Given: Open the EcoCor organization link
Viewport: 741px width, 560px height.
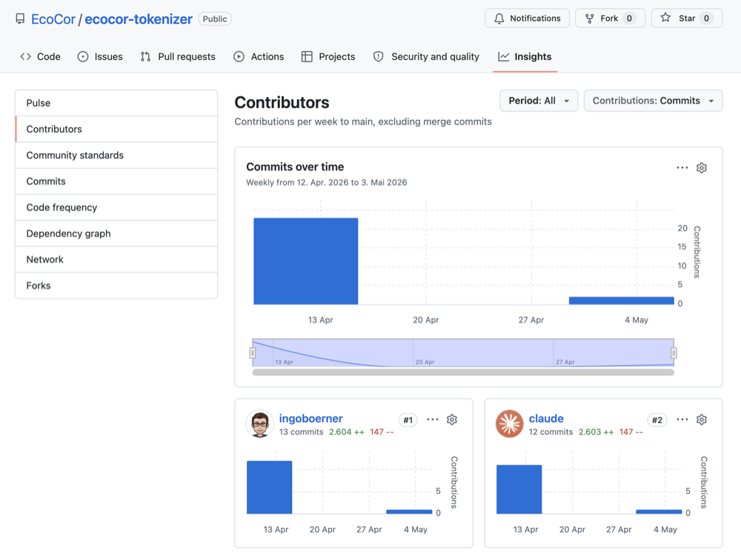Looking at the screenshot, I should click(x=53, y=19).
